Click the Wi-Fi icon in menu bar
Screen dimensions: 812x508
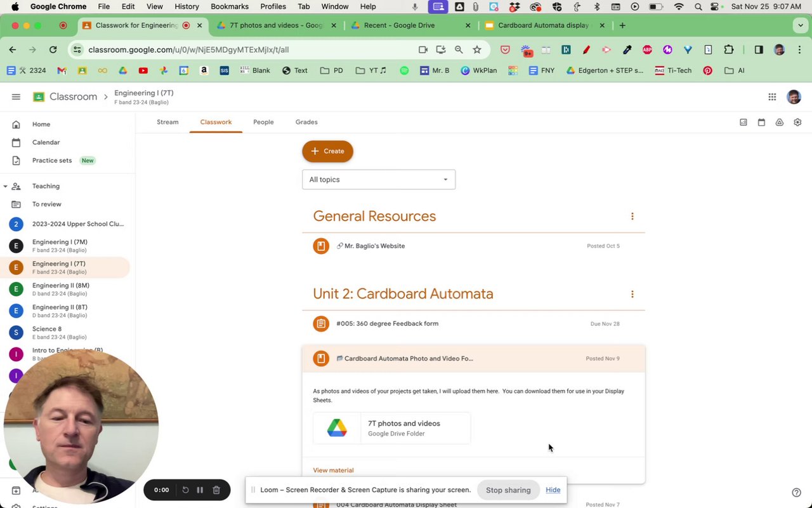[679, 6]
